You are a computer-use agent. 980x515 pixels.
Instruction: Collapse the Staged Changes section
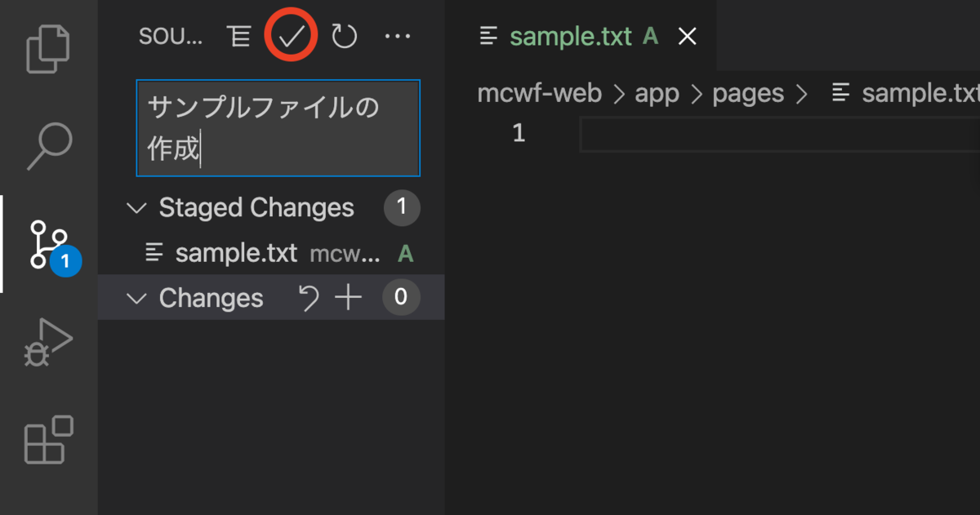[136, 208]
